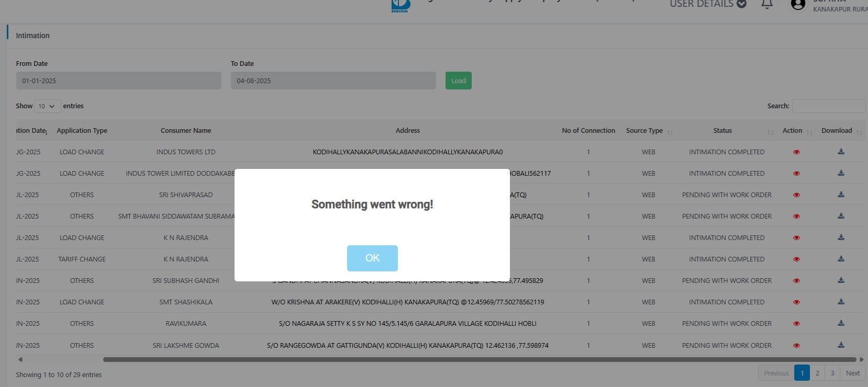This screenshot has width=868, height=387.
Task: View the INDUS TOWERS LTD row via eye icon
Action: click(796, 152)
